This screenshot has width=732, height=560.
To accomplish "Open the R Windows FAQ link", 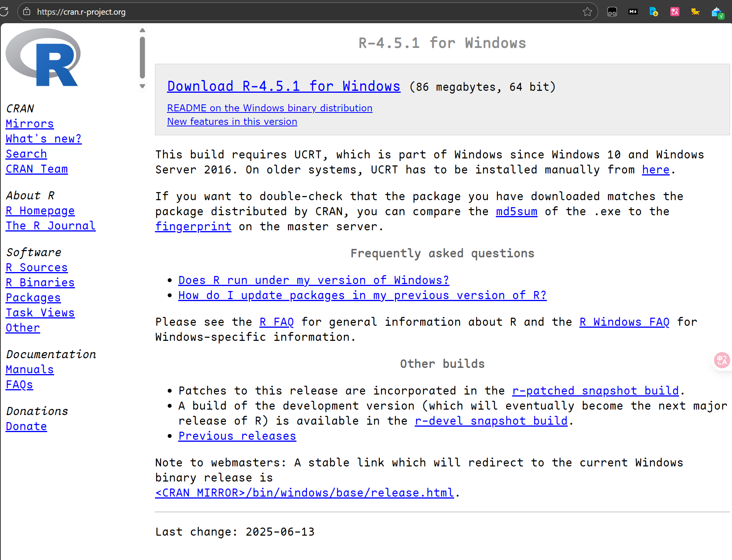I will click(624, 322).
